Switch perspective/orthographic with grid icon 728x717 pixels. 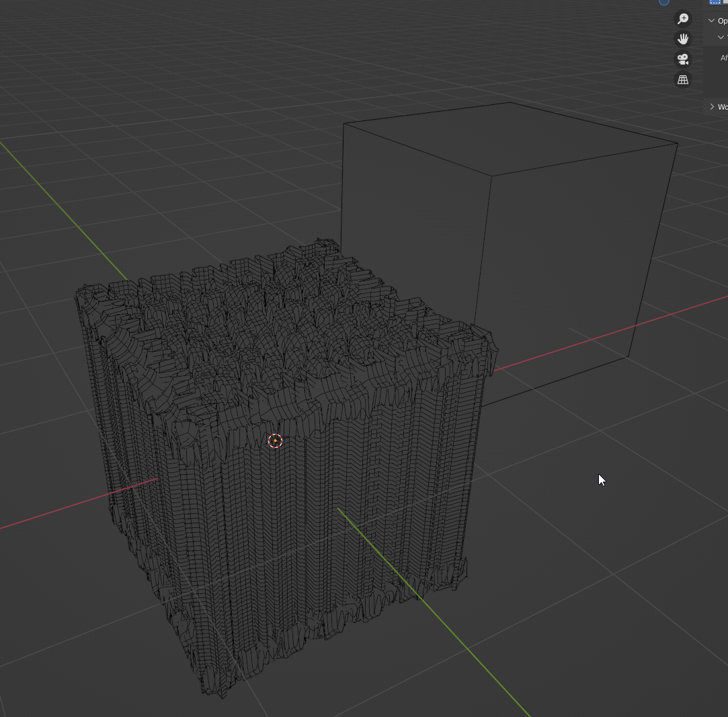click(682, 80)
